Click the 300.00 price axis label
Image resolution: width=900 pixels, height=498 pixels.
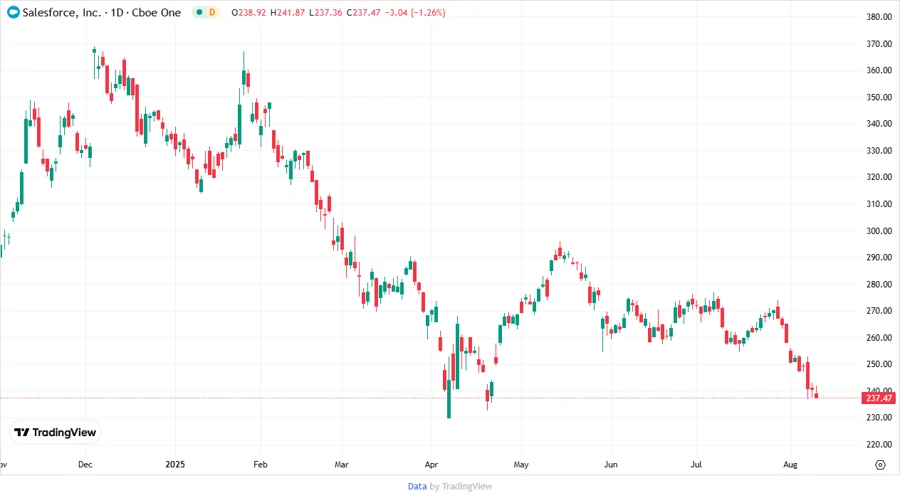click(x=879, y=231)
